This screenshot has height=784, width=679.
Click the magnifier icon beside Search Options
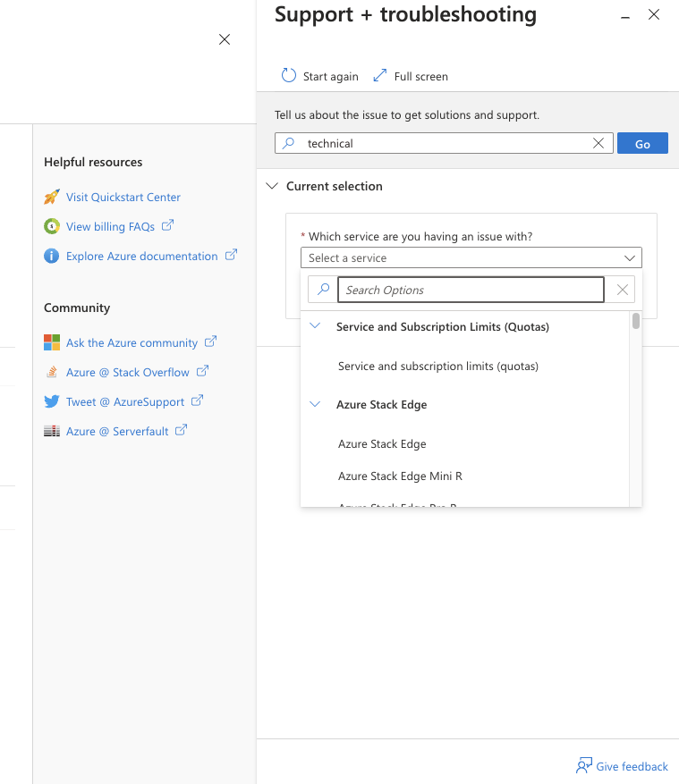coord(323,289)
